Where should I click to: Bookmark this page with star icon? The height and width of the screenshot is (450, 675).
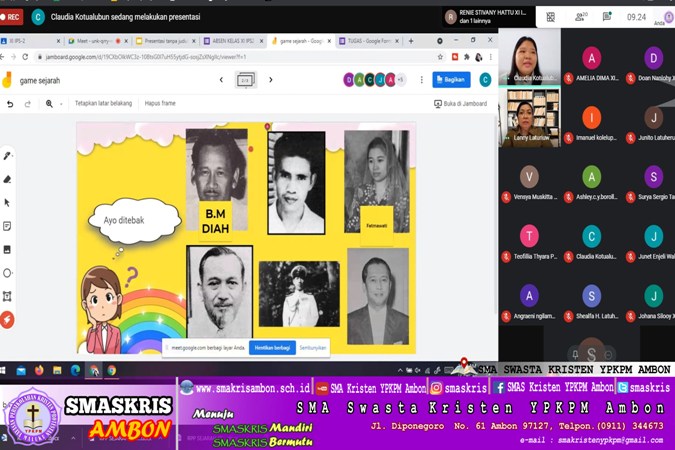tap(440, 57)
